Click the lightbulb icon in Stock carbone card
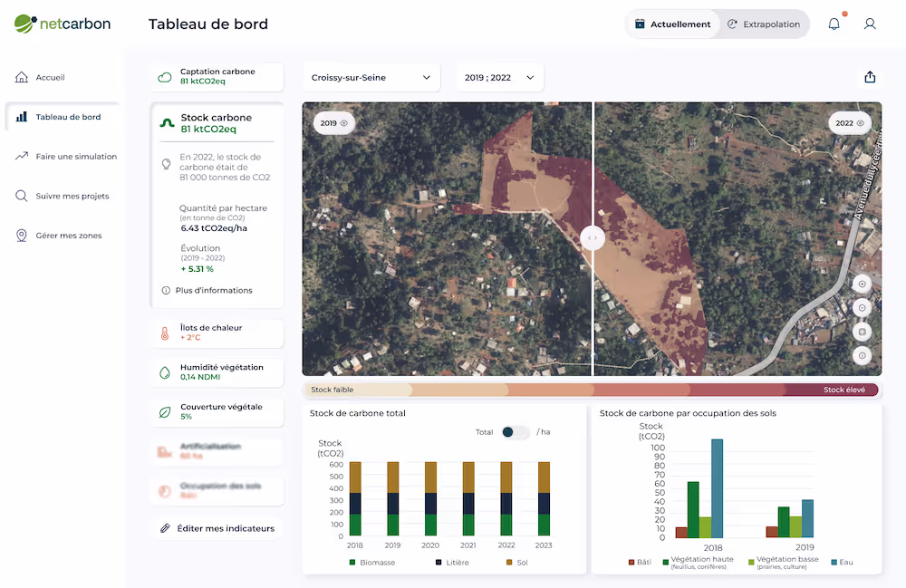Image resolution: width=906 pixels, height=588 pixels. pos(166,164)
